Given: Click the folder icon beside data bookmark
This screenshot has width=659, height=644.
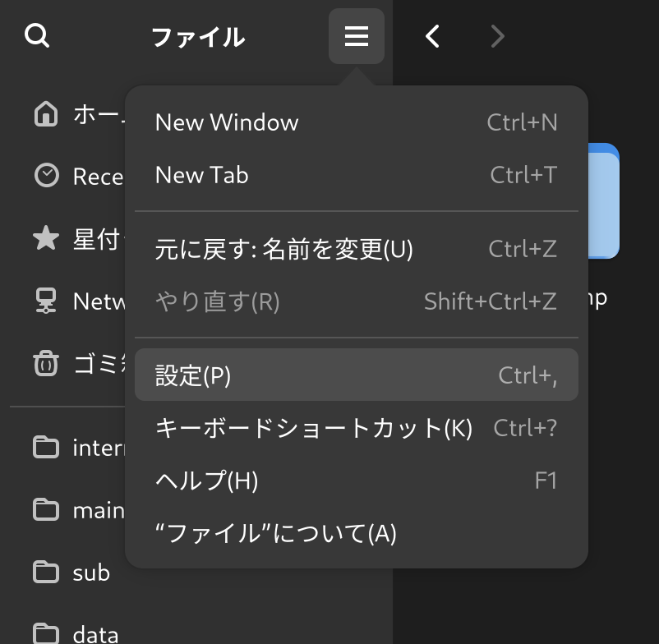Looking at the screenshot, I should click(x=46, y=633).
